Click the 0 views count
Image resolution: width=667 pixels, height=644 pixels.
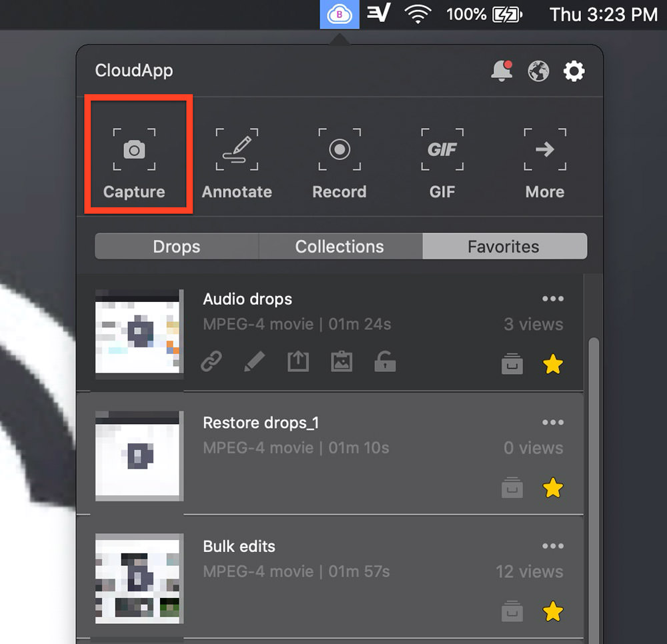534,448
